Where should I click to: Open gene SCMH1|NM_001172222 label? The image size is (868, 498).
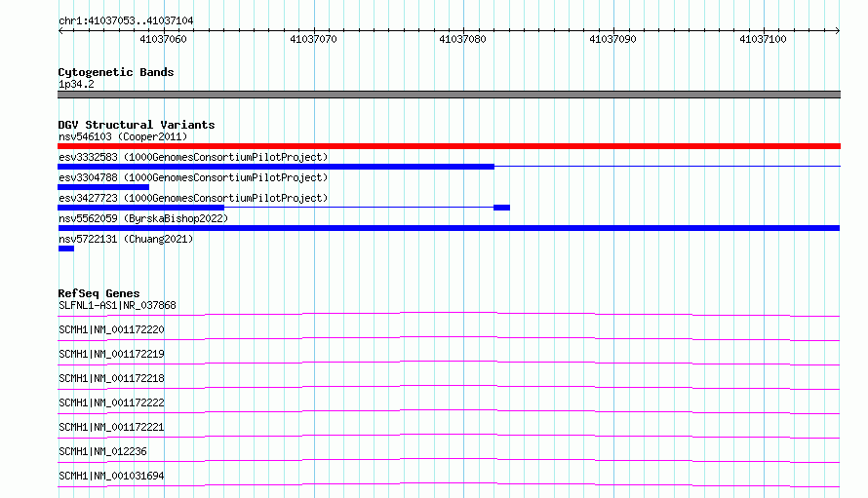pyautogui.click(x=111, y=402)
